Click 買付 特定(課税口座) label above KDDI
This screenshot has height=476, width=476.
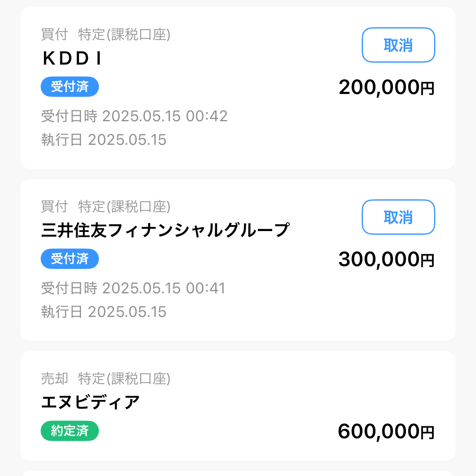(106, 35)
